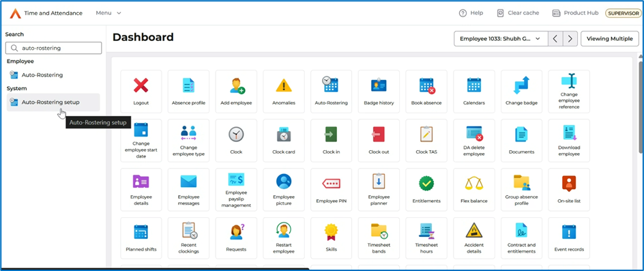644x271 pixels.
Task: Open the Change badge tile
Action: tap(522, 91)
